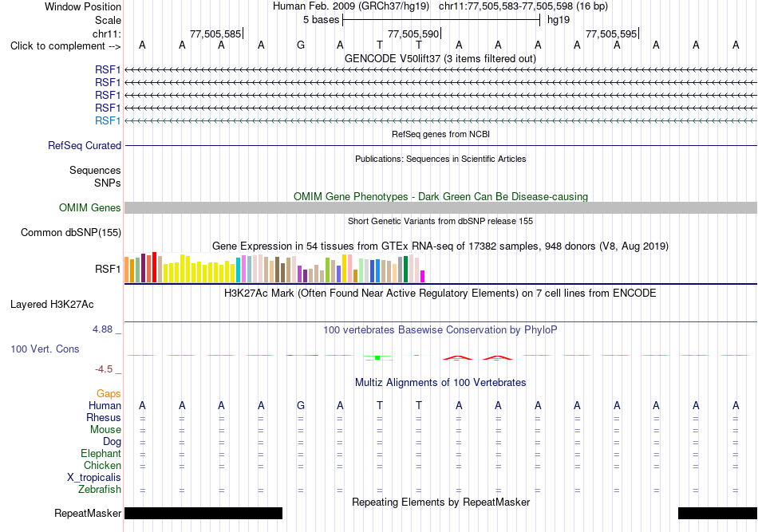Viewport: 758px width, 532px height.
Task: Click the 'GENCODE V50lift37 (3 items filtered out)' title
Action: pos(440,58)
